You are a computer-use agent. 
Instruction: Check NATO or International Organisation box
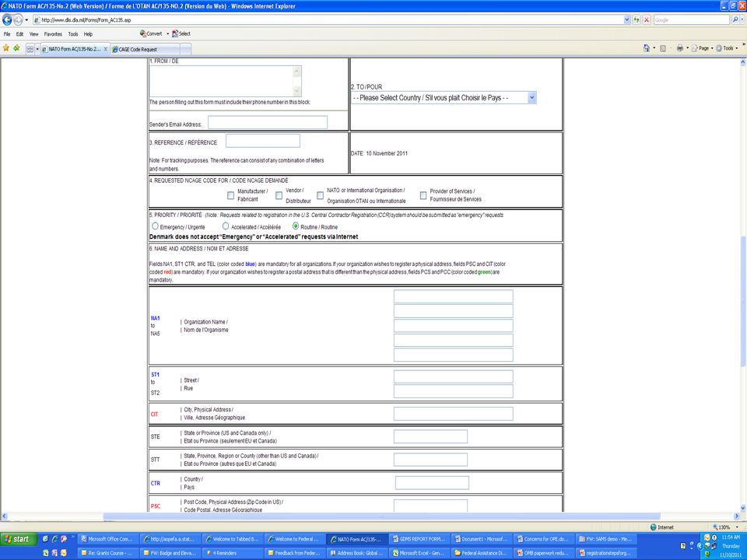point(320,196)
